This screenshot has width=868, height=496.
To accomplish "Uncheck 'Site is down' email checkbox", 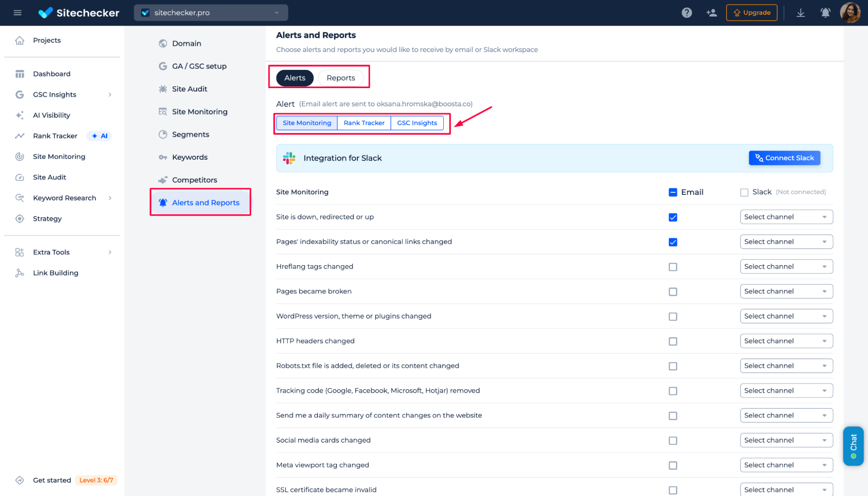I will coord(673,217).
